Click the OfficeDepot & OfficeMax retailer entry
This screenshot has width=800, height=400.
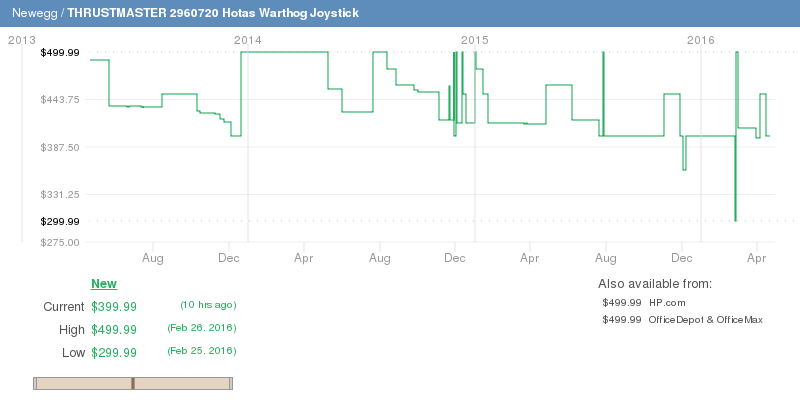pos(706,320)
